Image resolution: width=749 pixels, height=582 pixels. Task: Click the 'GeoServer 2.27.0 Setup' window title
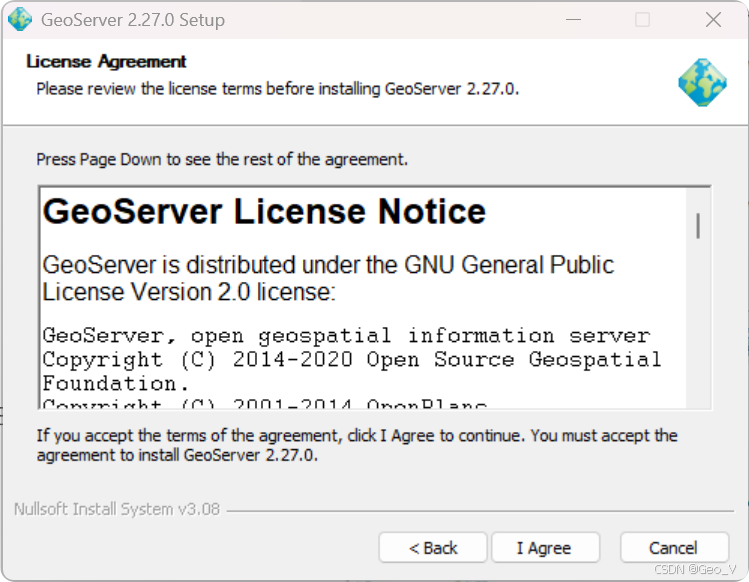point(133,20)
